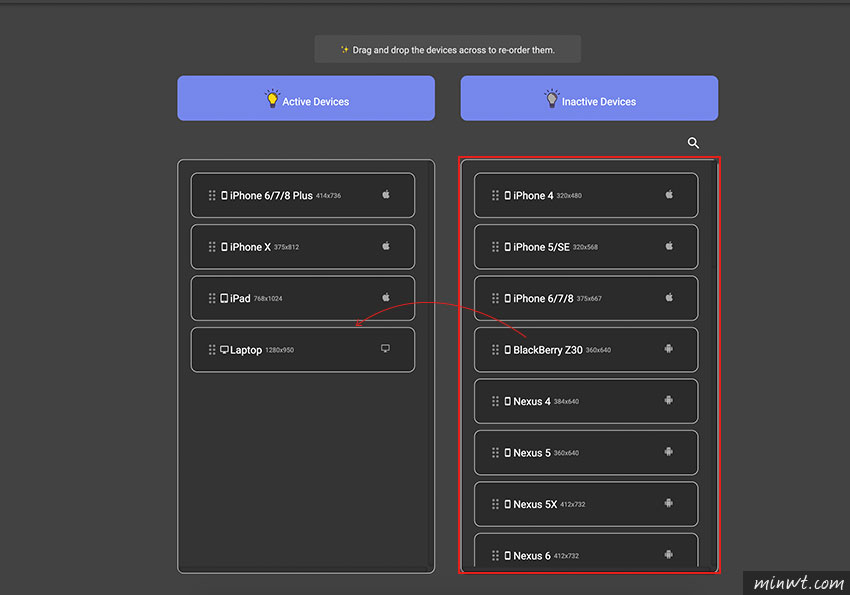Click the drag handle on the BlackBerry Z30 card

coord(495,350)
